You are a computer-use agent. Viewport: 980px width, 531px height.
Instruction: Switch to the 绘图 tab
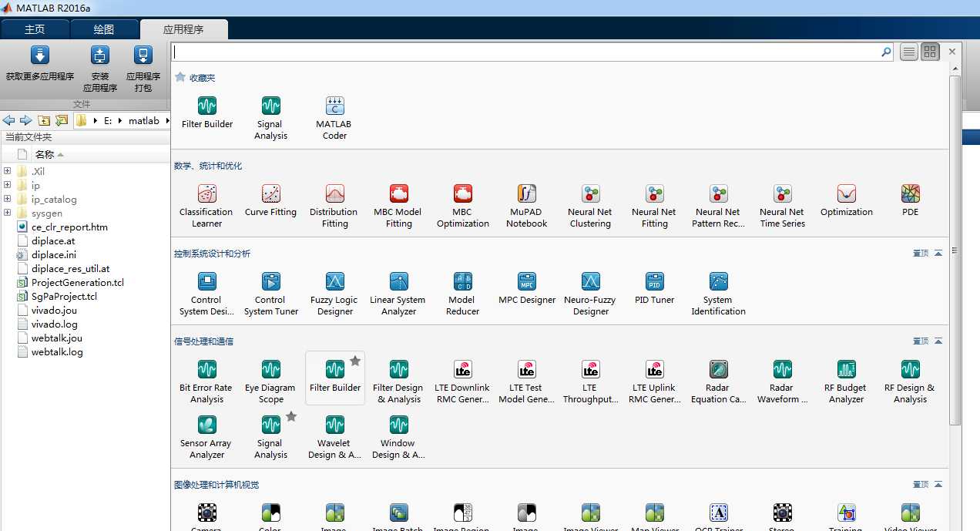[x=104, y=29]
